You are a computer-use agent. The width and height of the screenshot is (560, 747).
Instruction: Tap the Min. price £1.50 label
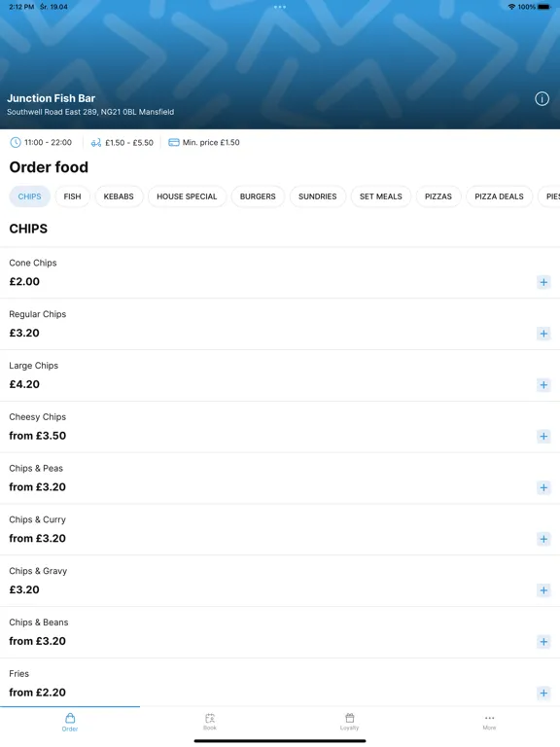coord(211,142)
